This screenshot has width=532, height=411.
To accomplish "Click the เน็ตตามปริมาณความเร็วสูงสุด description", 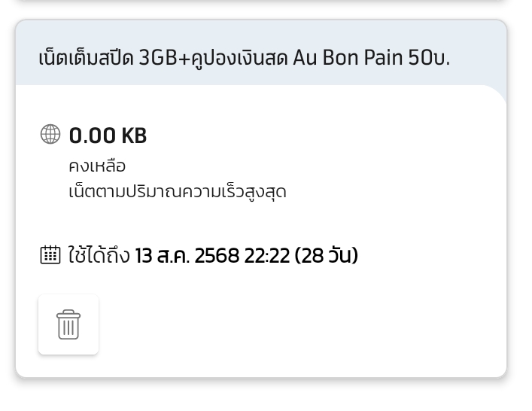I will pos(178,192).
